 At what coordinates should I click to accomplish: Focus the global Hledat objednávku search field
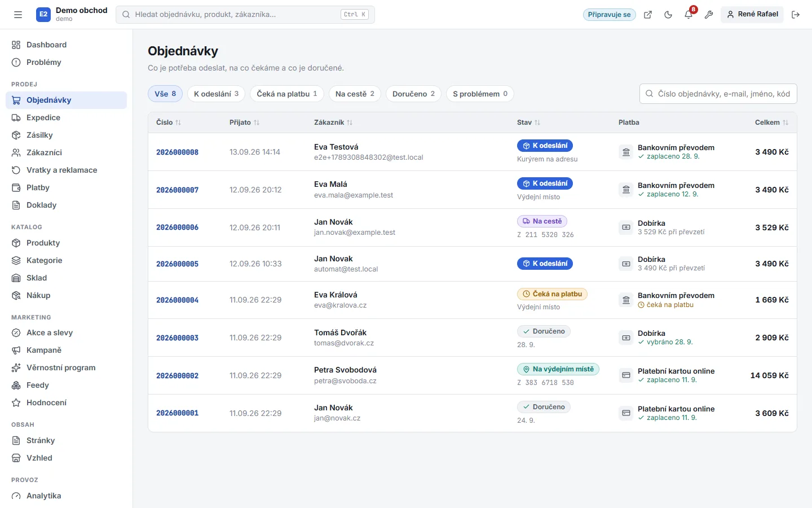coord(245,15)
